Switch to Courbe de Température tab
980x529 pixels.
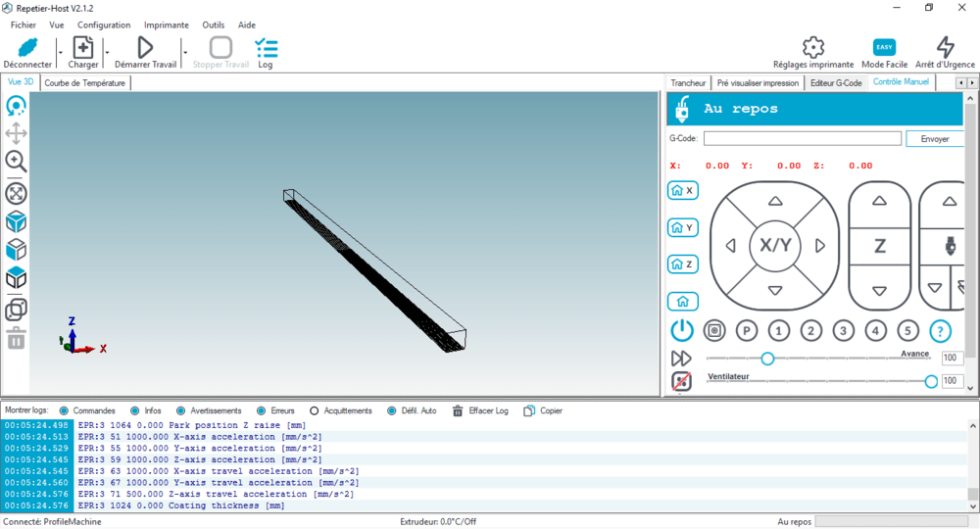coord(85,83)
